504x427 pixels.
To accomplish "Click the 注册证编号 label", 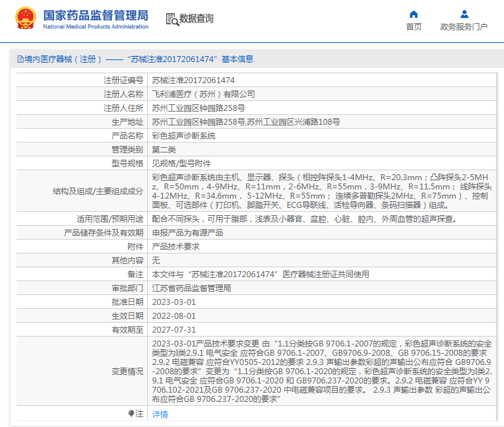I will tap(123, 81).
